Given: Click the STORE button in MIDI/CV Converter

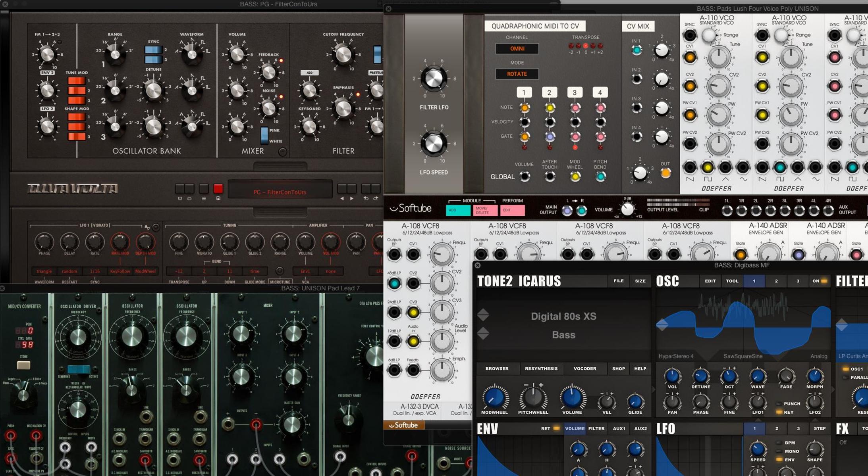Looking at the screenshot, I should pyautogui.click(x=23, y=365).
